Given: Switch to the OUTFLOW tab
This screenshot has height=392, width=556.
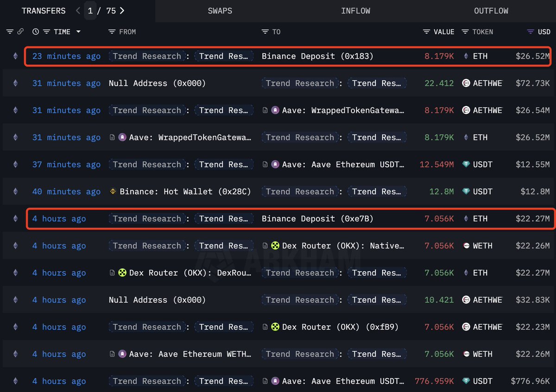Looking at the screenshot, I should point(491,11).
